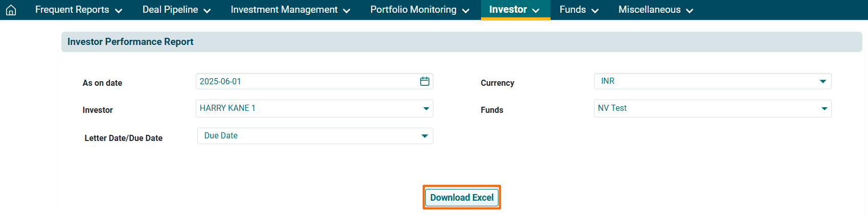This screenshot has height=215, width=868.
Task: Open the Deal Pipeline menu
Action: pyautogui.click(x=170, y=10)
